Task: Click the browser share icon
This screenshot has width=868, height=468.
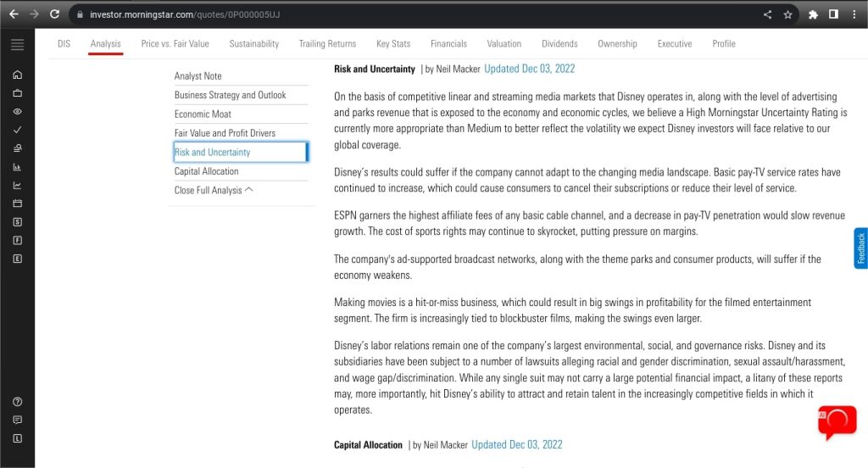Action: point(767,14)
